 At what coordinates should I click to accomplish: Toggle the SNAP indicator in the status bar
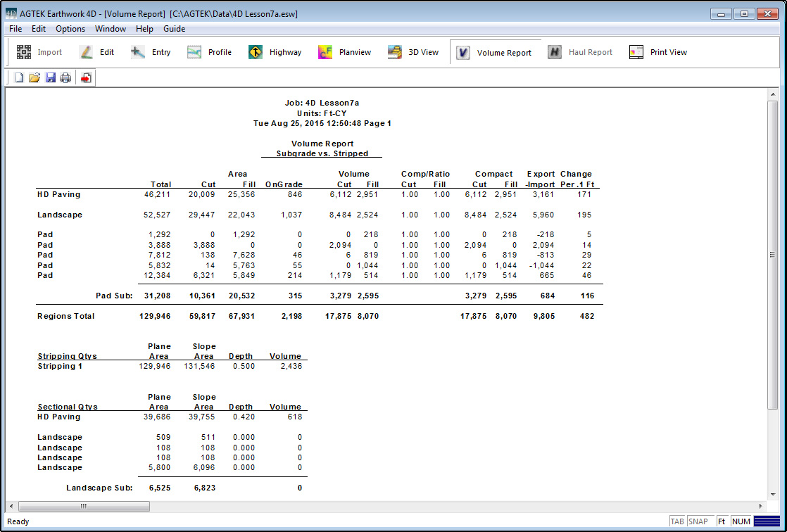[x=698, y=521]
